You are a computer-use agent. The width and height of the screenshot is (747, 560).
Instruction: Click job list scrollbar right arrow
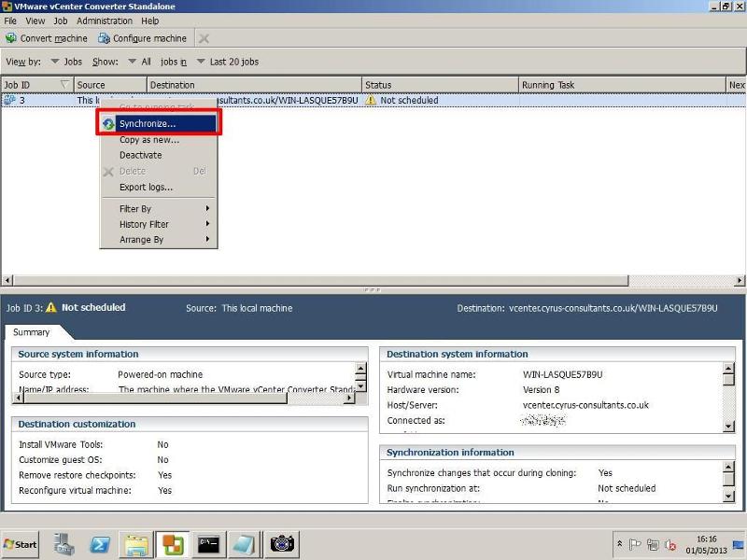click(740, 280)
